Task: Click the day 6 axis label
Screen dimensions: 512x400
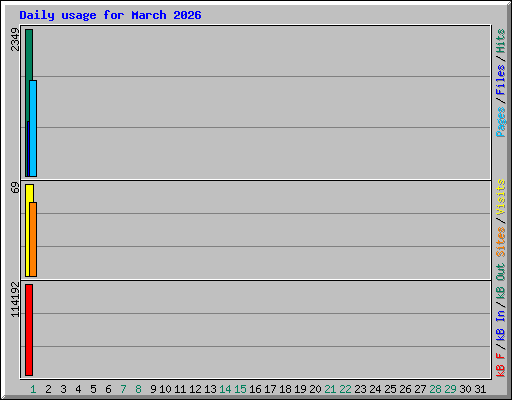Action: click(x=108, y=389)
